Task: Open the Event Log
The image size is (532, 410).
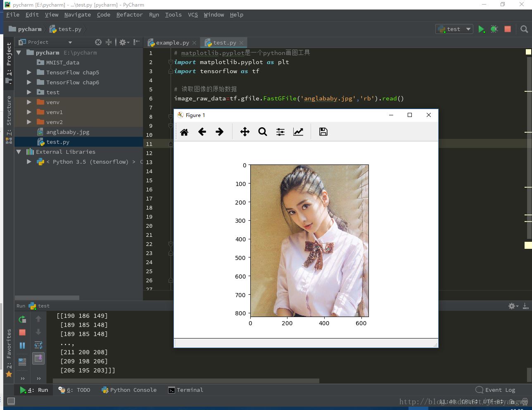Action: click(496, 390)
